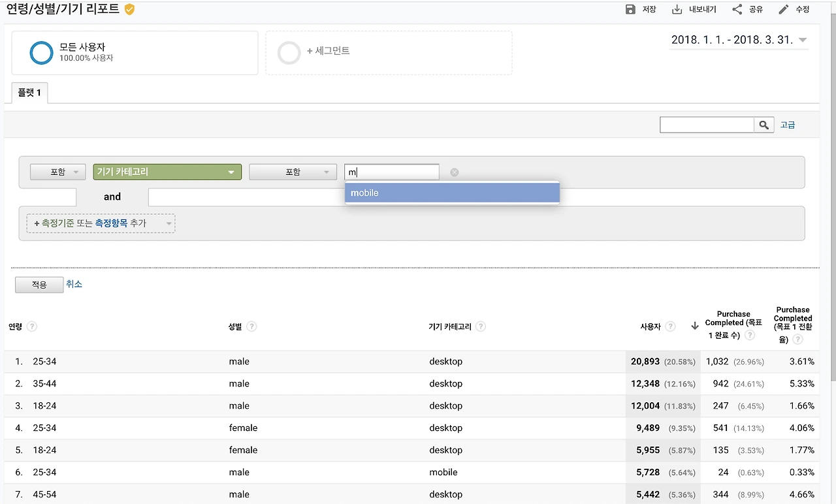Click the save floppy disk icon

click(x=630, y=9)
